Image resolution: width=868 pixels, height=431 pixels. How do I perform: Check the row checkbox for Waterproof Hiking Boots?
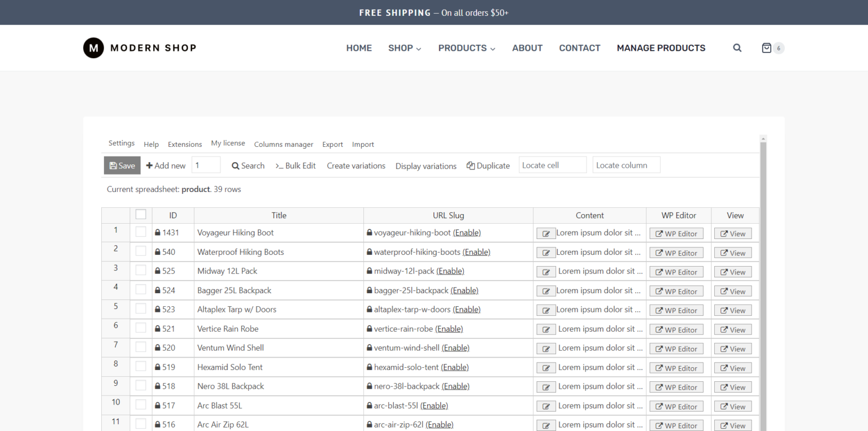[x=141, y=252]
